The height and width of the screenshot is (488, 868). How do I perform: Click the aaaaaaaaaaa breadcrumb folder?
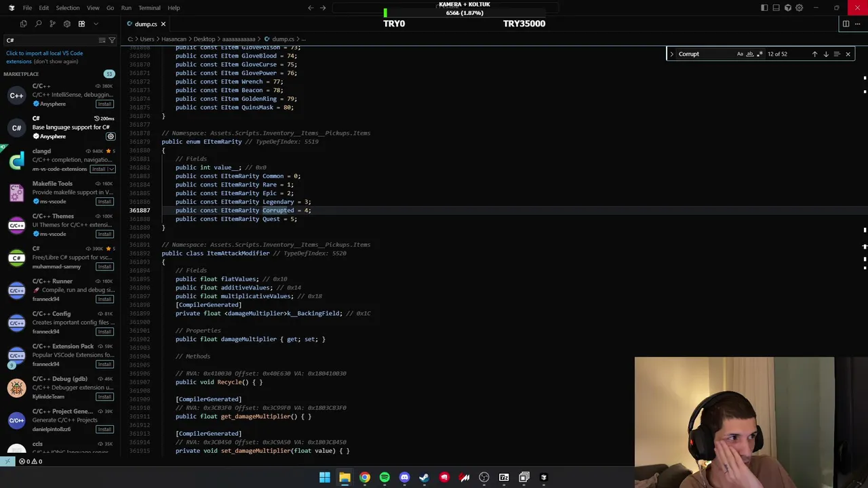click(x=239, y=39)
